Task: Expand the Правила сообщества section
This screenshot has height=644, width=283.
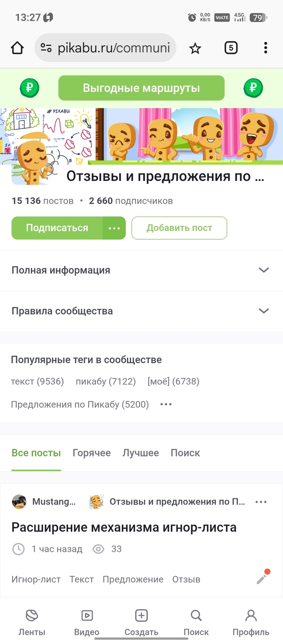Action: 264,311
